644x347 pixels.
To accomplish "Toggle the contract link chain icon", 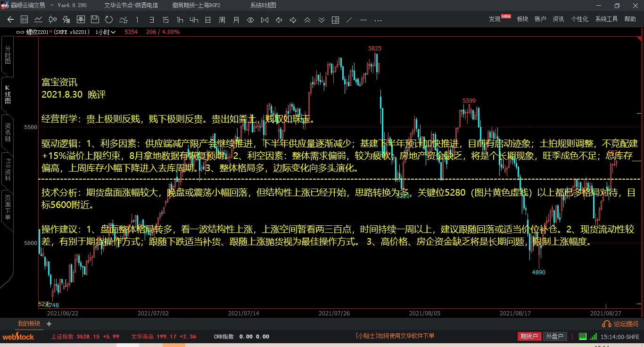I will click(20, 32).
